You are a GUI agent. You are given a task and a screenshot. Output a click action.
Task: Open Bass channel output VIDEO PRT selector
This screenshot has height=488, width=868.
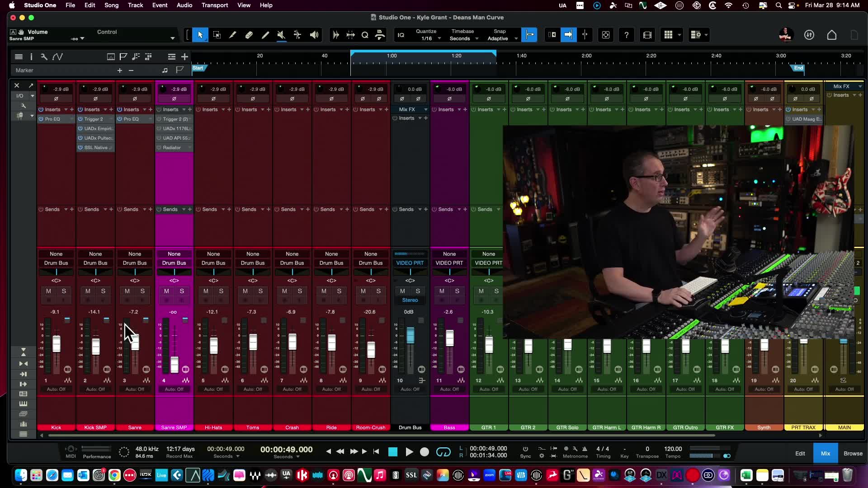[449, 263]
